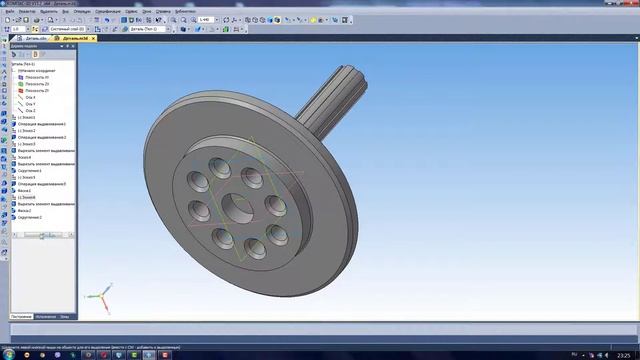Click the Open file toolbar icon
This screenshot has height=360, width=640.
[x=18, y=20]
